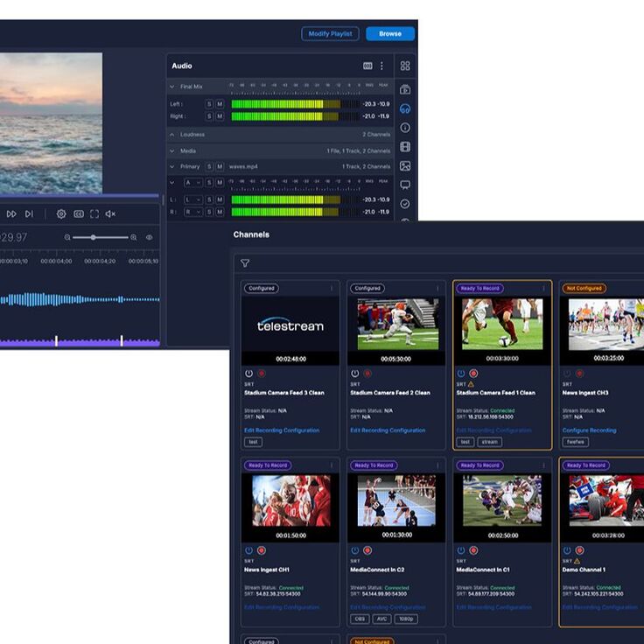Click the Final Mix Left level meter
Screen dimensions: 644x644
295,104
